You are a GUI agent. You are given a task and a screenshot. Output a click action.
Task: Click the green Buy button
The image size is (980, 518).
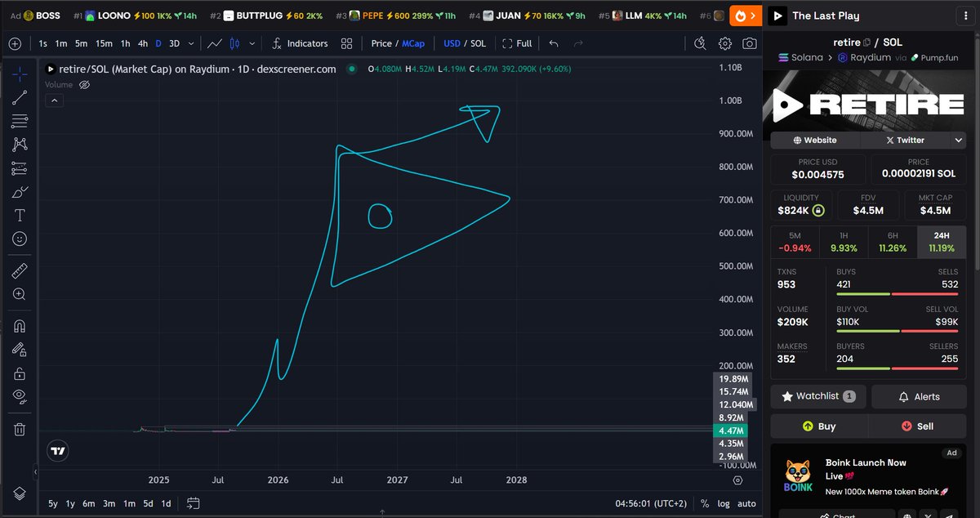point(819,426)
